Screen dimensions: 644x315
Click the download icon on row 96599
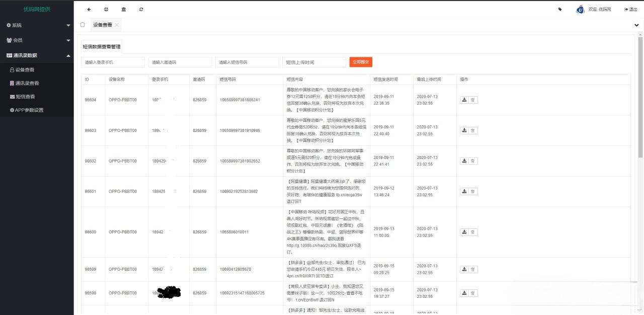(x=464, y=269)
